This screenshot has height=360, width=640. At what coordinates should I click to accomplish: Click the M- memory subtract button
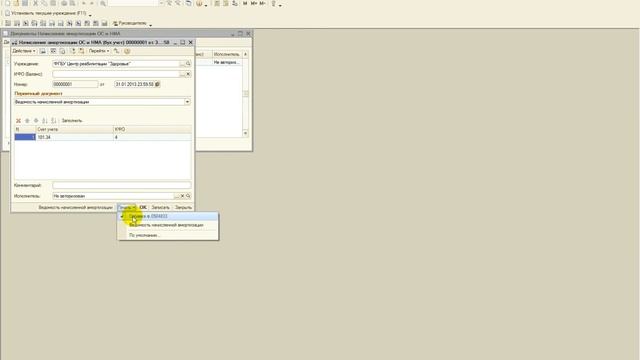[262, 3]
